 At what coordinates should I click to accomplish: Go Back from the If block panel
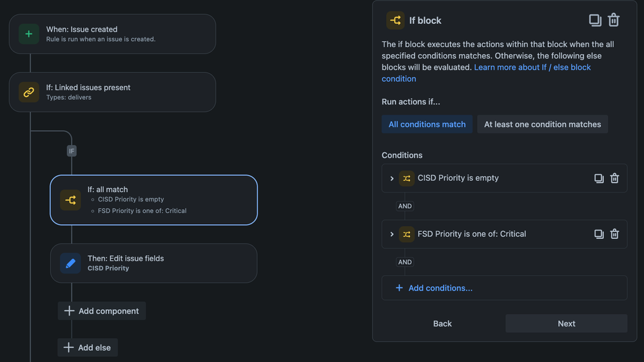pos(442,323)
